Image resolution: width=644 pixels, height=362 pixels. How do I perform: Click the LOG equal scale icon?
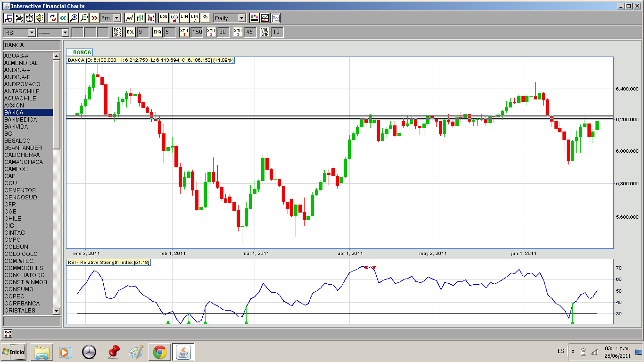point(164,18)
